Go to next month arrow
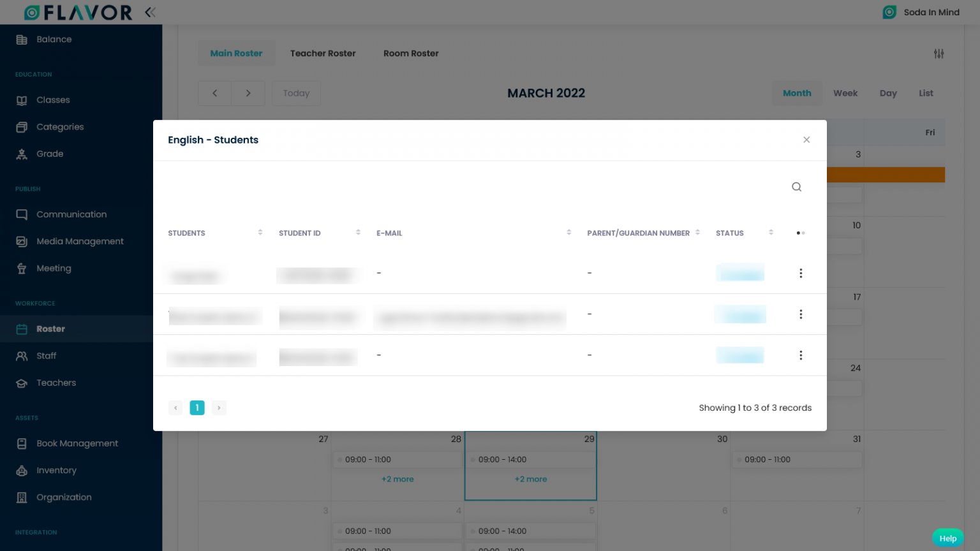The width and height of the screenshot is (980, 551). (x=248, y=93)
